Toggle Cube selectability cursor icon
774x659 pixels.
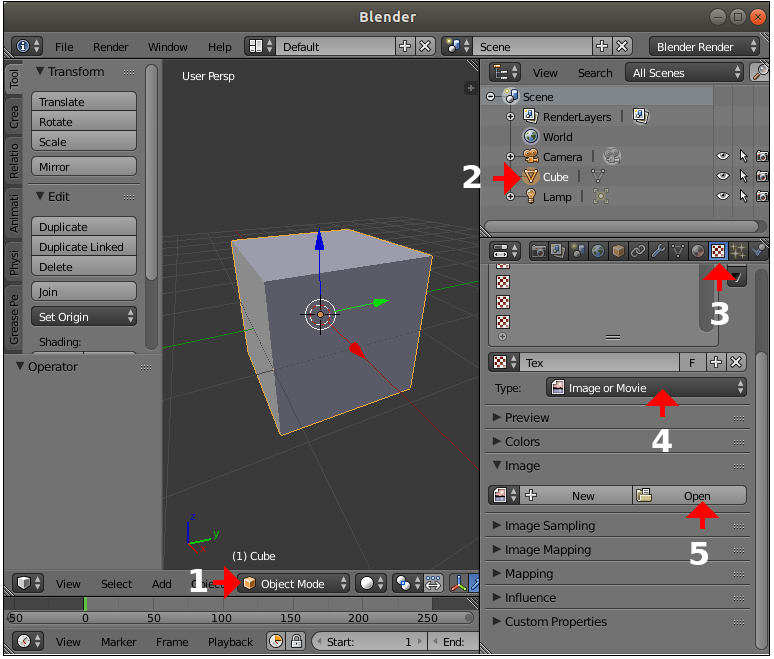743,176
